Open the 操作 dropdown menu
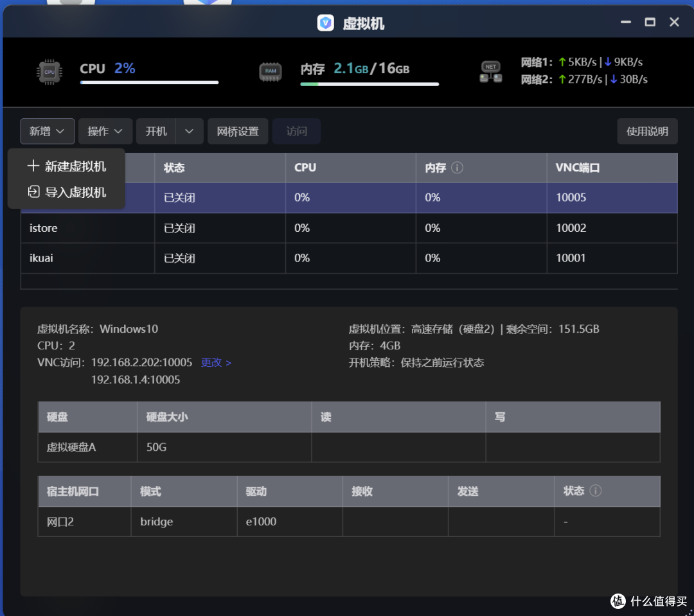The image size is (694, 616). tap(105, 132)
